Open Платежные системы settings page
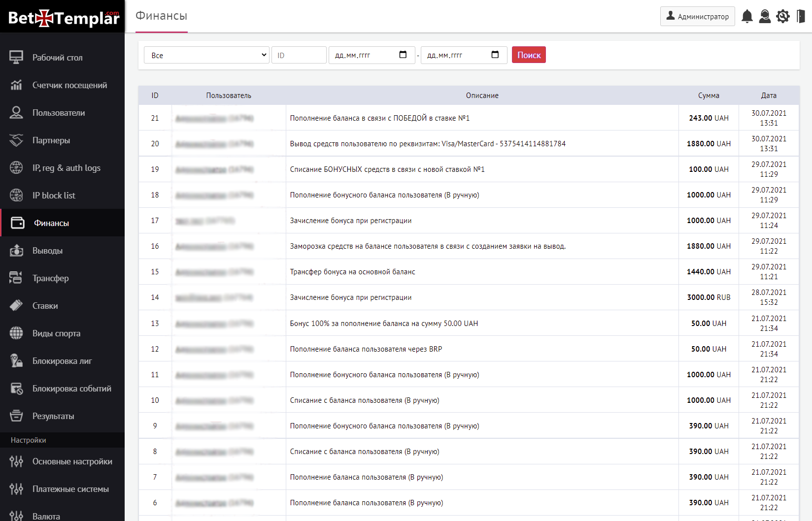 tap(70, 489)
